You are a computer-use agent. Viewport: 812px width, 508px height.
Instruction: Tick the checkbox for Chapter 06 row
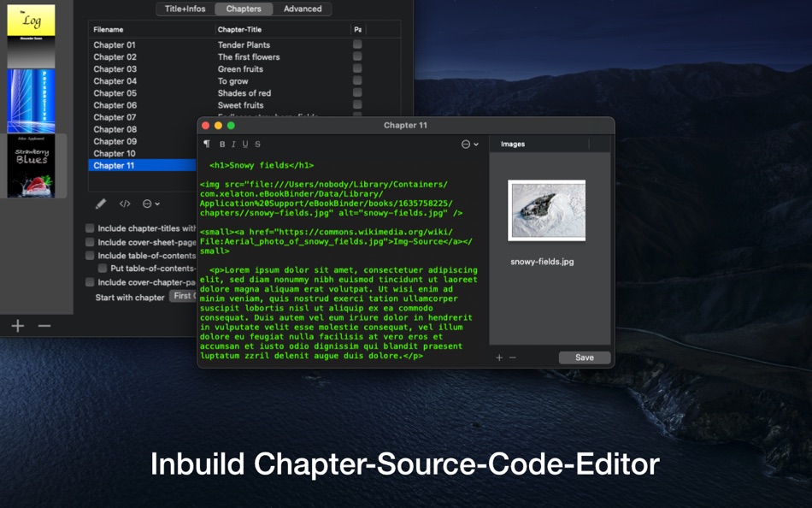357,104
